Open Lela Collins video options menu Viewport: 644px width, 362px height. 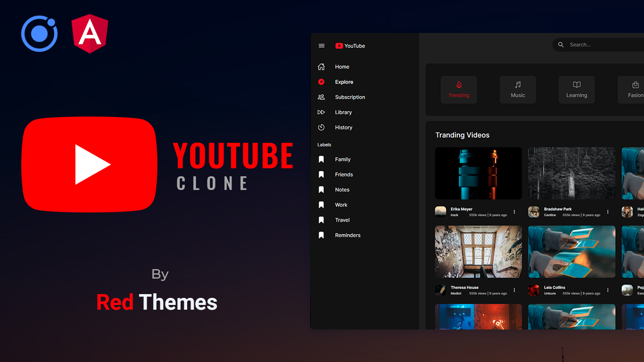(608, 290)
